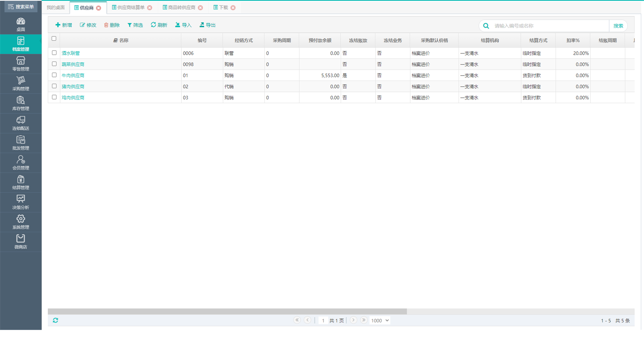
Task: Open 库存管理 in the sidebar
Action: (21, 103)
